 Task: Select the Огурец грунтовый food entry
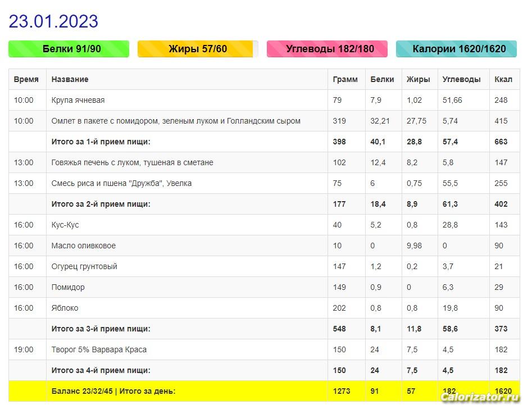84,266
